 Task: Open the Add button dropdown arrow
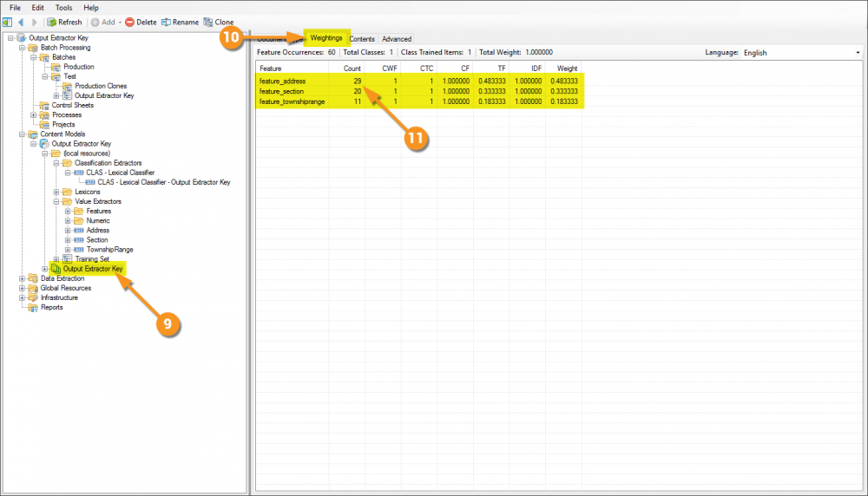click(120, 23)
